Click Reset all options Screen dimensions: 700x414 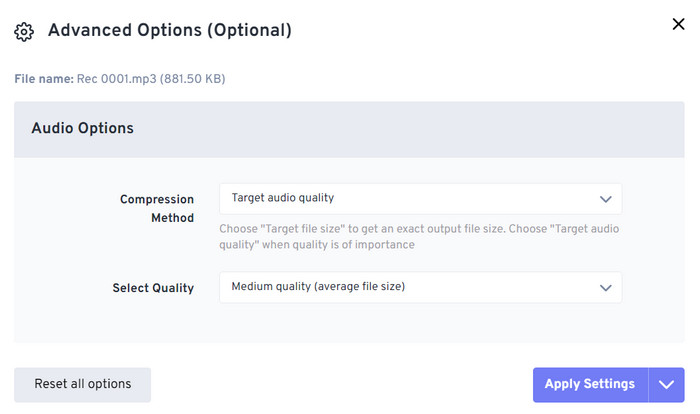click(83, 385)
